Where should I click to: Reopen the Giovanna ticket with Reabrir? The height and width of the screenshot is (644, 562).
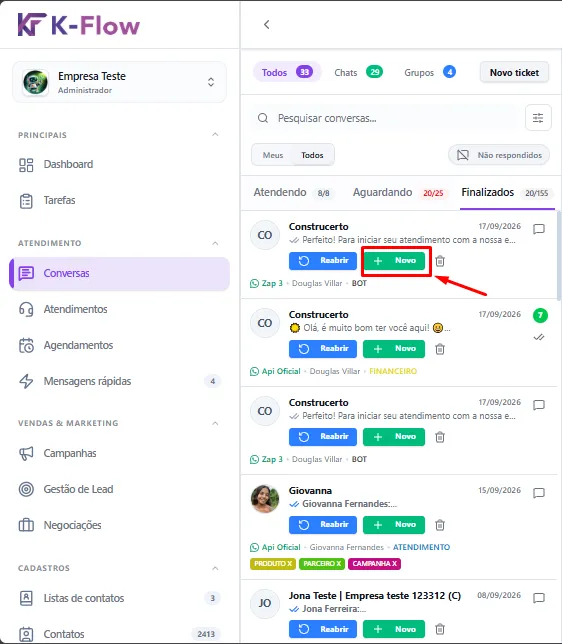323,524
